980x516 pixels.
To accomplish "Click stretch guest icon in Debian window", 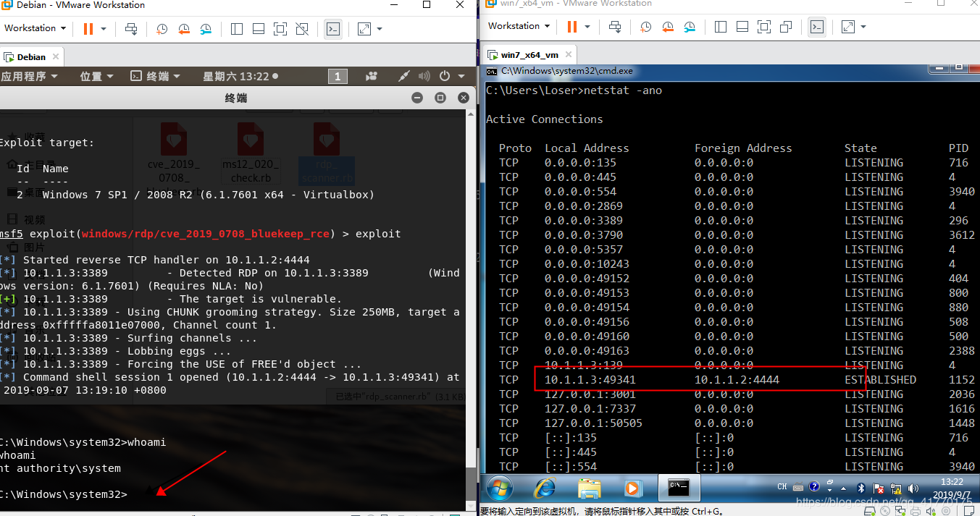I will (364, 29).
